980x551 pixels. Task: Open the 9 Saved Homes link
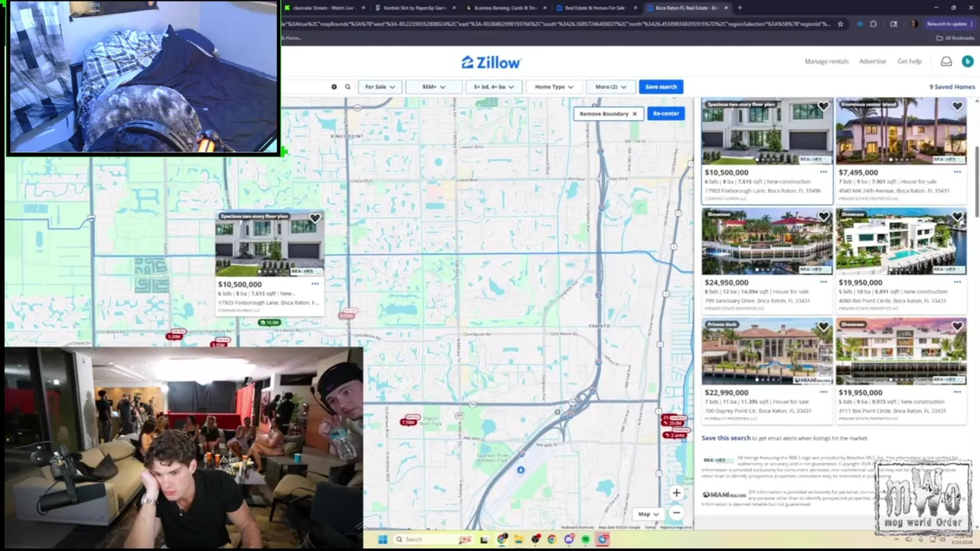[x=952, y=87]
